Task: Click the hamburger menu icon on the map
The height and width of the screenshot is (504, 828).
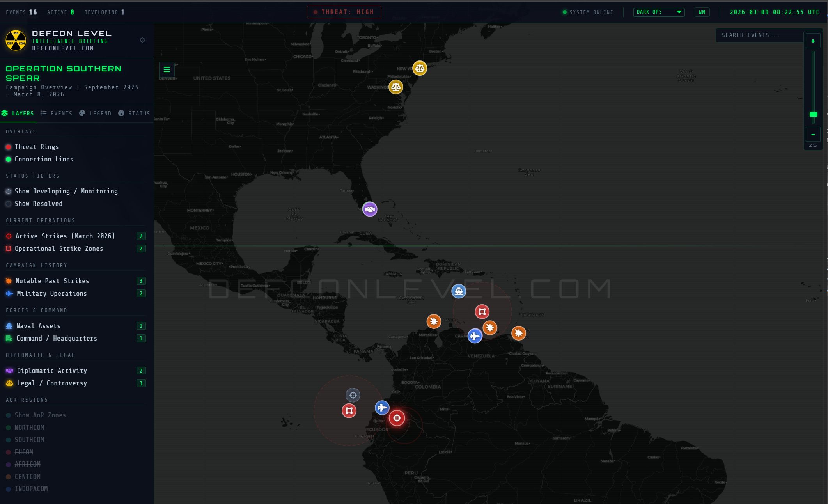Action: 167,70
